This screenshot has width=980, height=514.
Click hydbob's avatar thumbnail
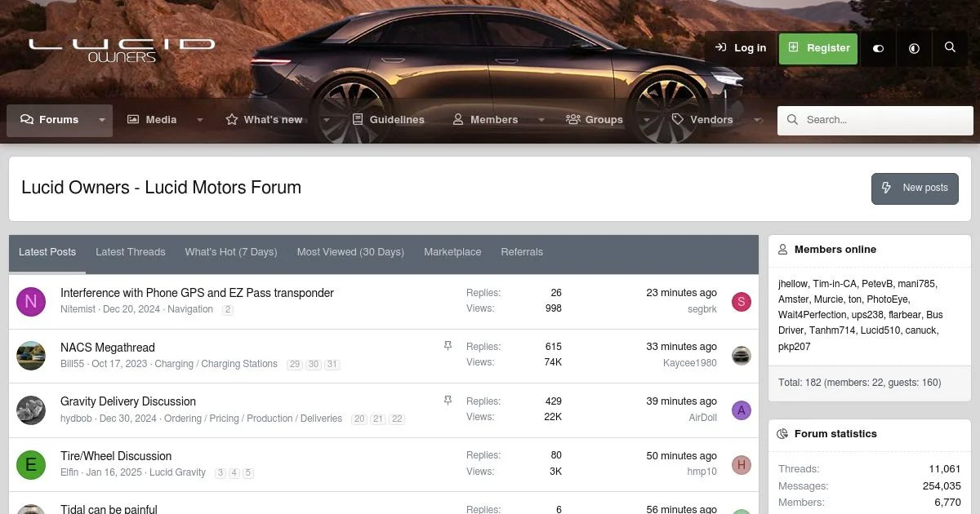pos(31,410)
